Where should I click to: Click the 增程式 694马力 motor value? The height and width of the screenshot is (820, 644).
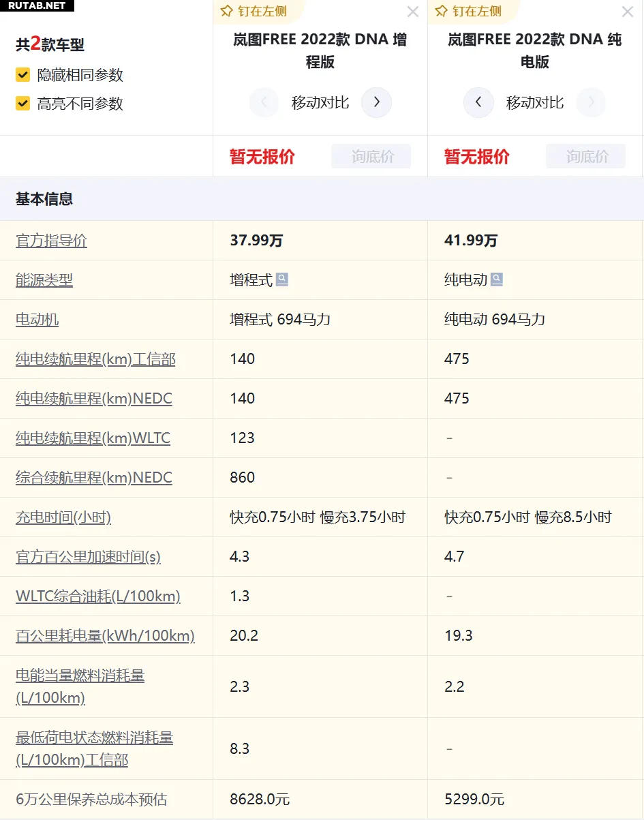280,320
